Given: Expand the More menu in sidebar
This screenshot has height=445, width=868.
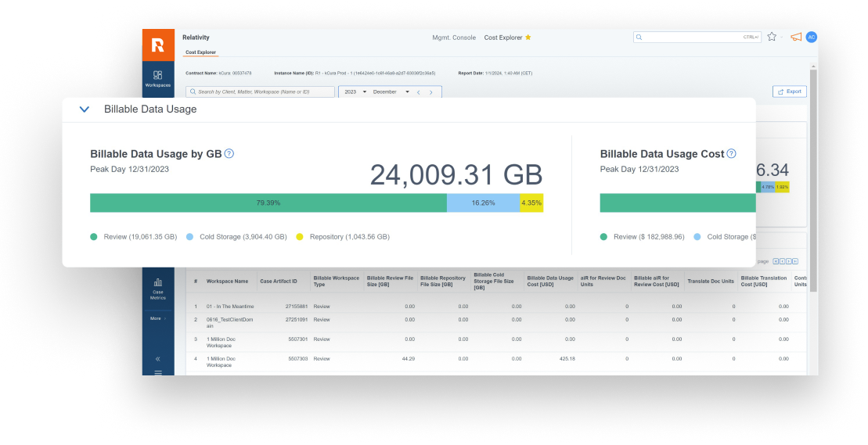Looking at the screenshot, I should click(x=157, y=318).
